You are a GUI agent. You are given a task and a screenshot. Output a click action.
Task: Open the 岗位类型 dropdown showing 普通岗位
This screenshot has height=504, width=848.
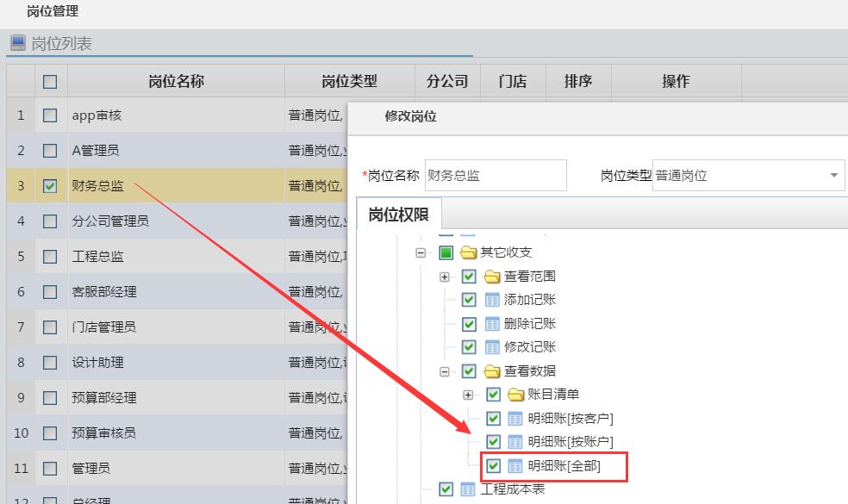(833, 175)
